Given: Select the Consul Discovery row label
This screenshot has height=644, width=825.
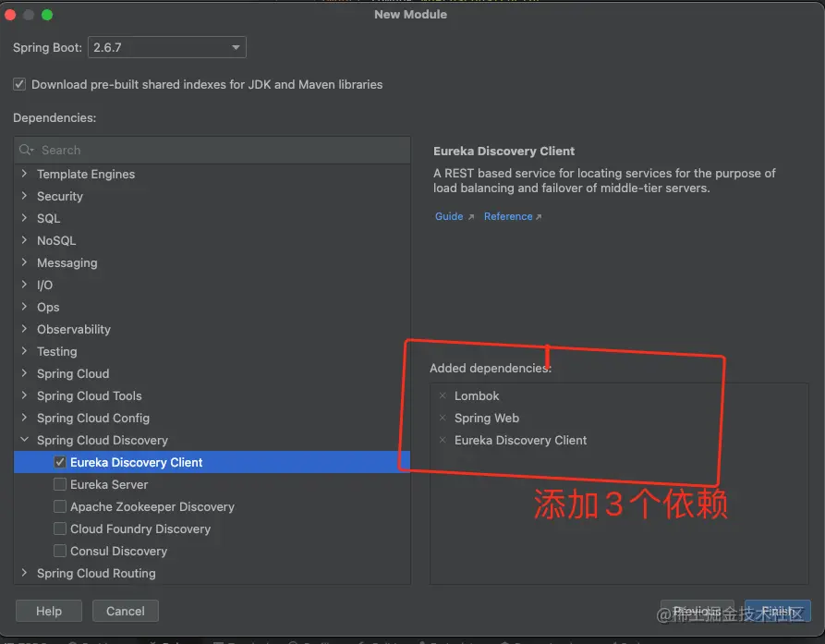Looking at the screenshot, I should (118, 551).
